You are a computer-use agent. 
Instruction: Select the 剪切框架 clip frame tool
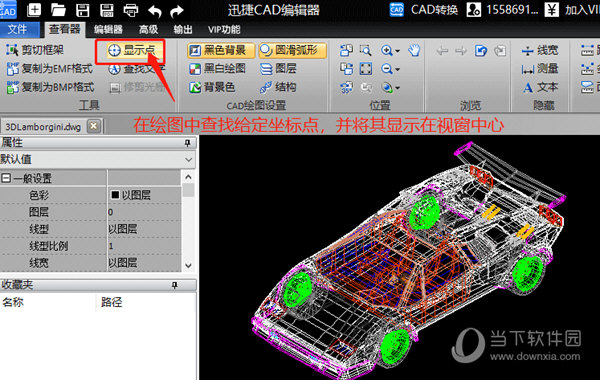(35, 50)
